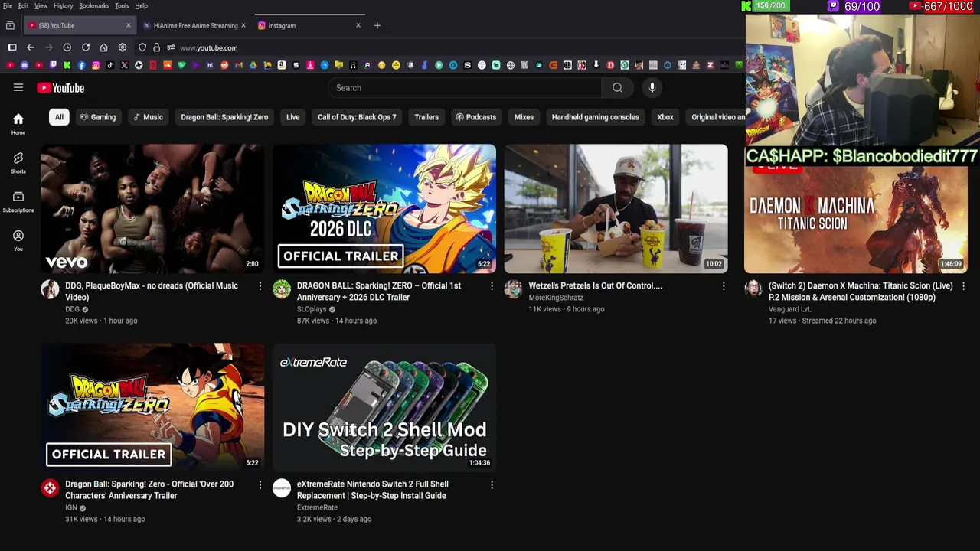This screenshot has width=980, height=551.
Task: Click the YouTube logo
Action: (x=60, y=88)
